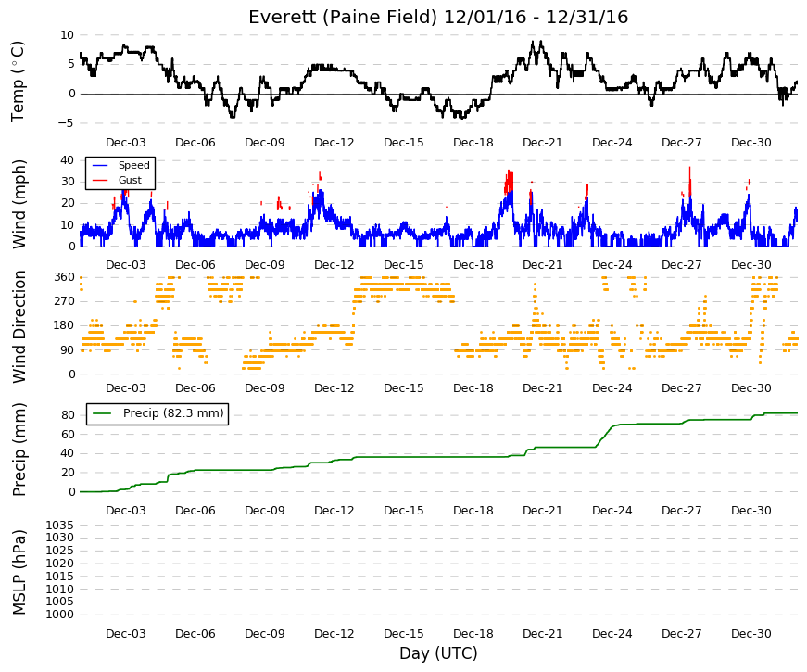
Task: Click the Wind Direction axis label
Action: pos(19,326)
